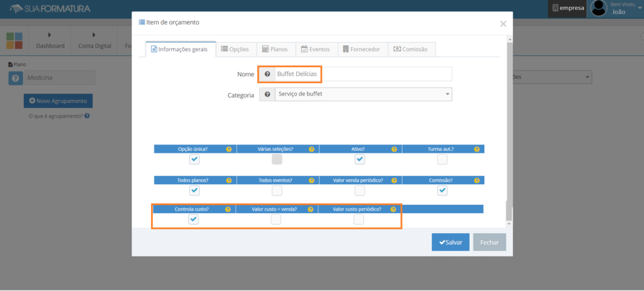Check the Valor custo periódico checkbox
The height and width of the screenshot is (291, 644).
pyautogui.click(x=359, y=219)
